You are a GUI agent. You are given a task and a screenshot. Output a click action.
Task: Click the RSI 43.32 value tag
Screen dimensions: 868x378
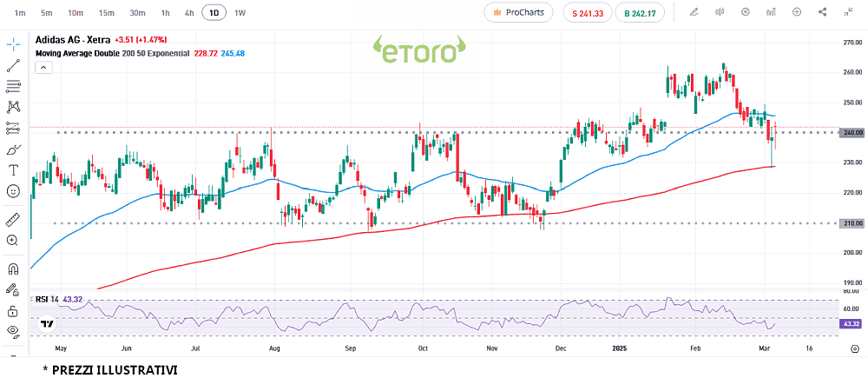pyautogui.click(x=852, y=323)
